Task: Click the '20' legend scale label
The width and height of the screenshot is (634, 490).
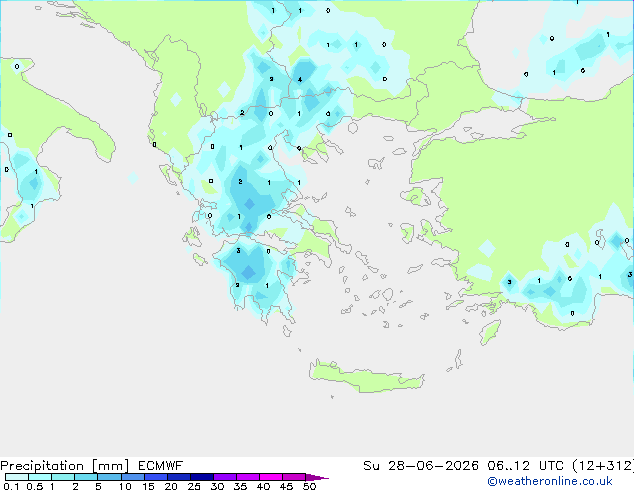Action: click(171, 486)
